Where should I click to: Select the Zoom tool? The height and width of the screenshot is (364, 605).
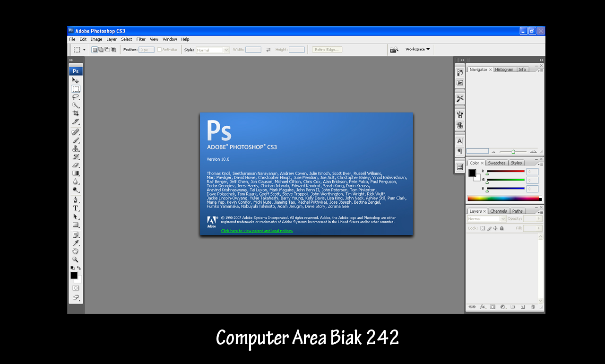(76, 260)
